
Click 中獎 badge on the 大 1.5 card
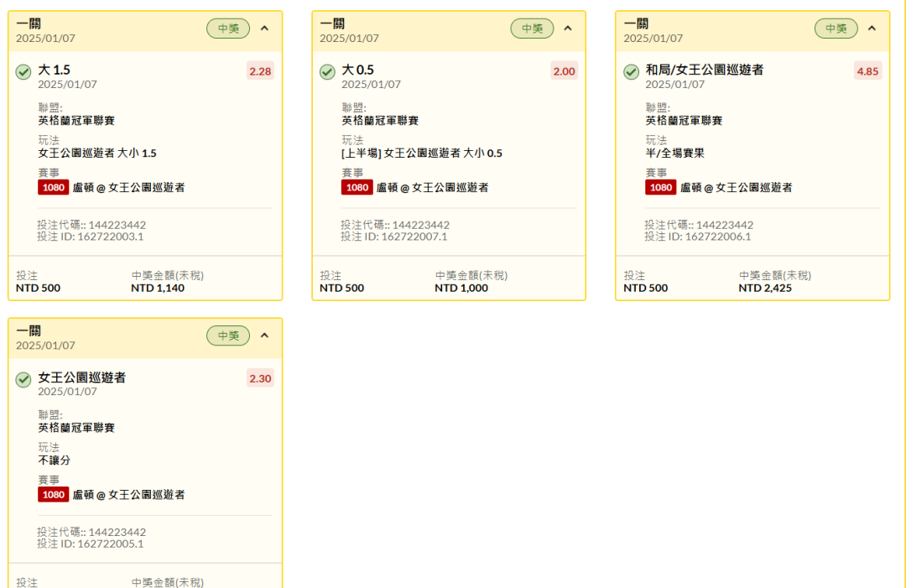[x=228, y=29]
